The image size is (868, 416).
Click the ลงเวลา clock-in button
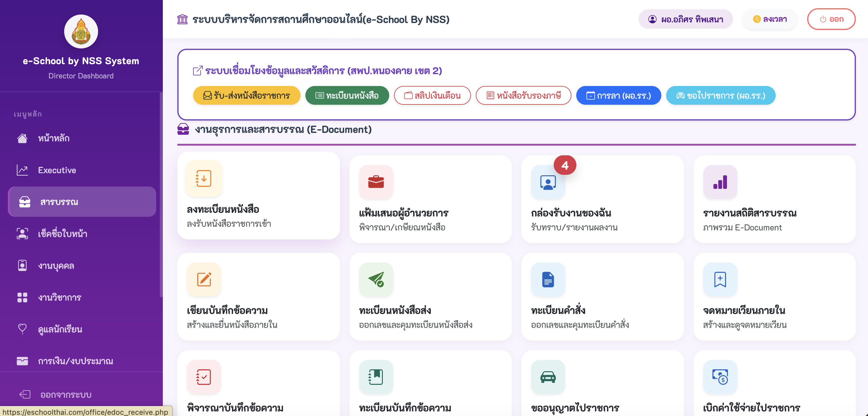(x=770, y=19)
